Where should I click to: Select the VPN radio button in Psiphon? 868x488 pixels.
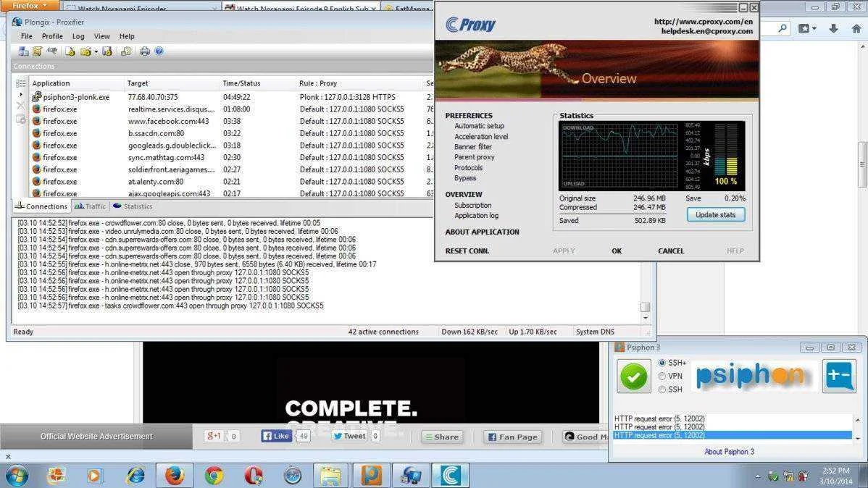tap(662, 376)
